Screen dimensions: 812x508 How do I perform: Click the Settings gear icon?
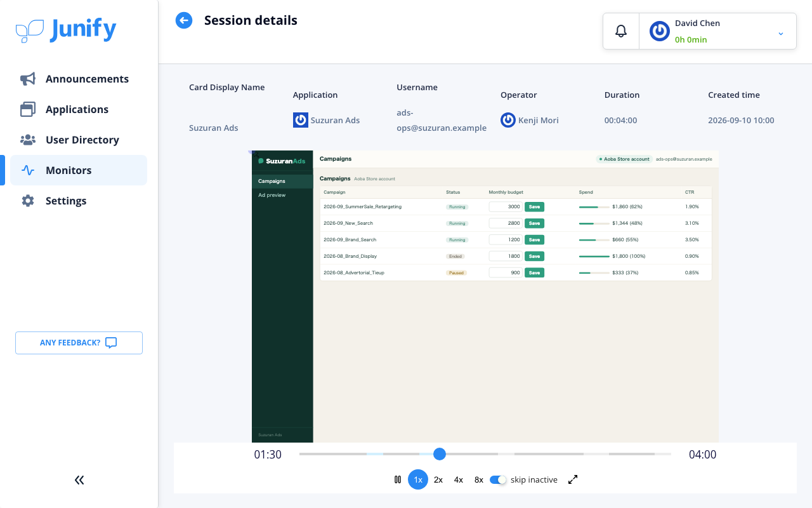click(28, 201)
